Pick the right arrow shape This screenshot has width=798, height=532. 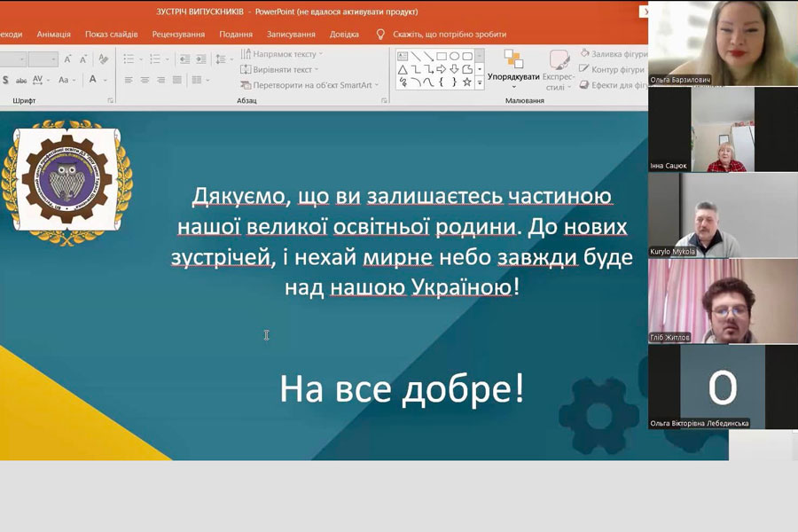pyautogui.click(x=441, y=69)
